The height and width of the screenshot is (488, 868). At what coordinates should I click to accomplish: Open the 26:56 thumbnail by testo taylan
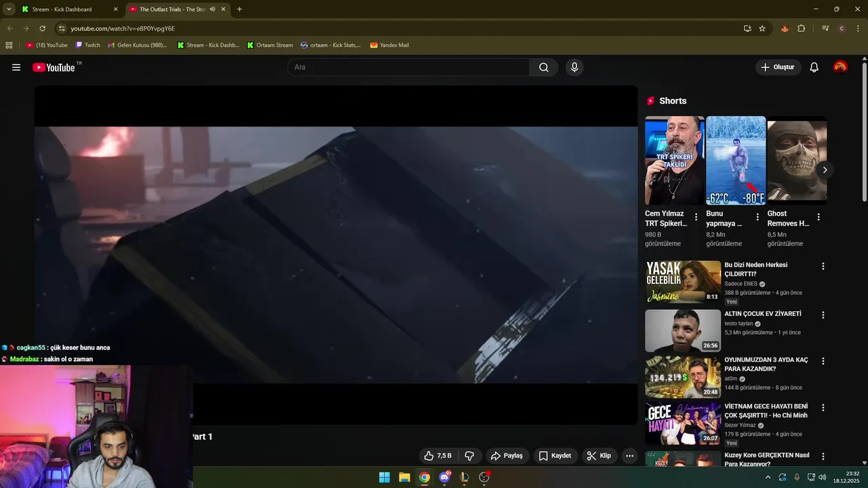(x=683, y=331)
